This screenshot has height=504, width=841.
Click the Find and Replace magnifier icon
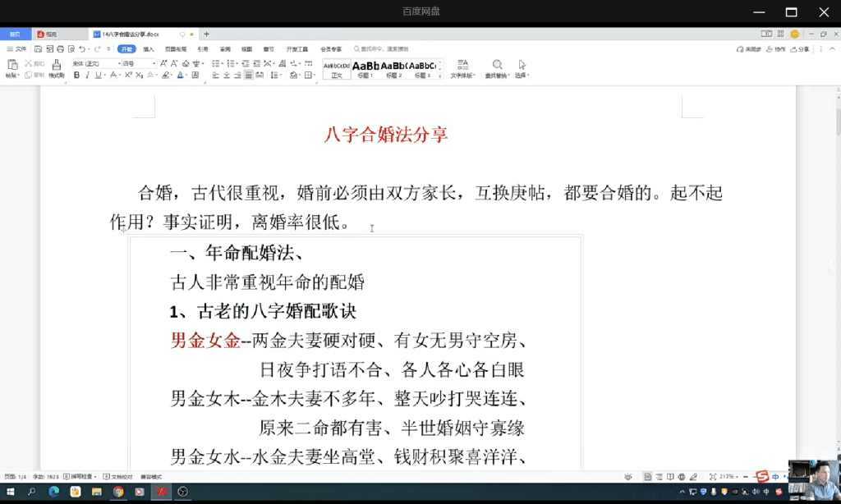point(497,65)
